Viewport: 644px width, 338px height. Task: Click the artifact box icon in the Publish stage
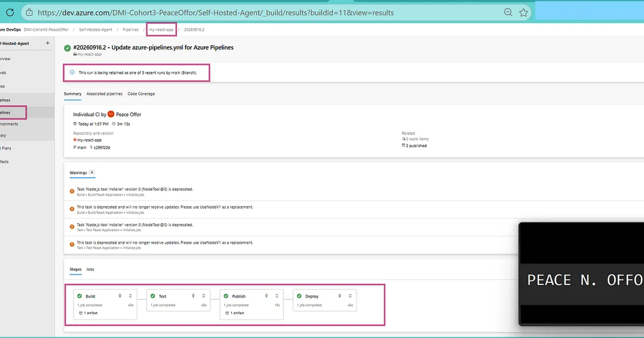click(x=228, y=312)
